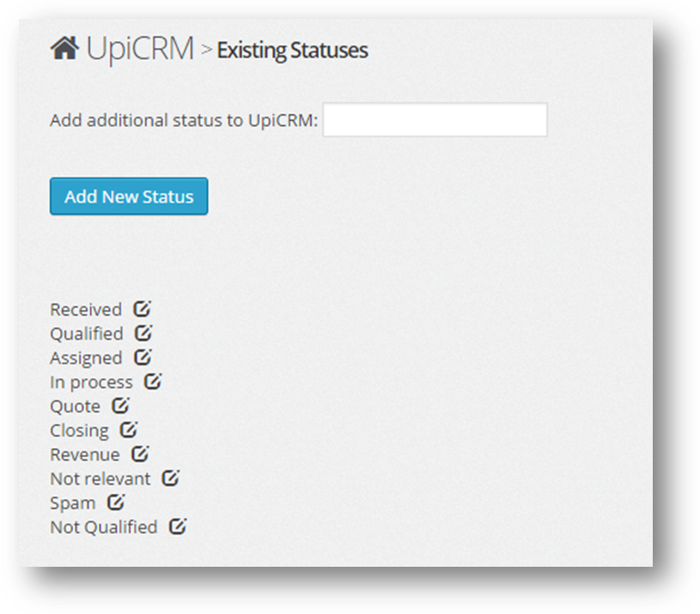Edit the Received status
This screenshot has width=700, height=614.
point(143,309)
